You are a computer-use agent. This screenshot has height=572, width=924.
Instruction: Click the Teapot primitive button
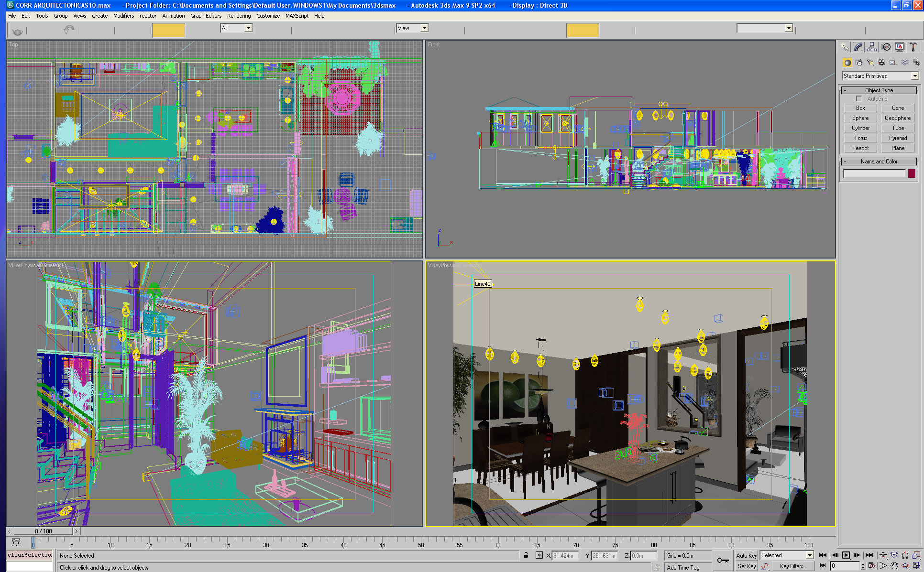click(860, 148)
